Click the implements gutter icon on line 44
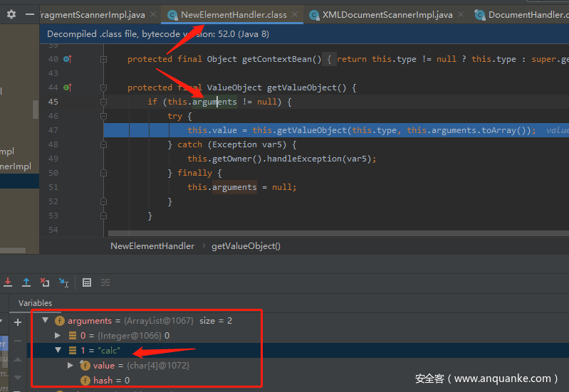Screen dimensions: 569x392 point(67,88)
